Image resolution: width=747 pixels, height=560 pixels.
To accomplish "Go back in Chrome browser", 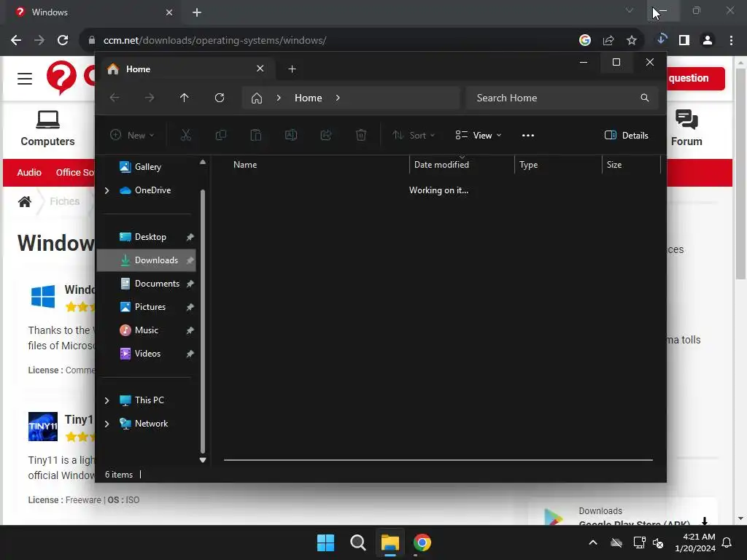I will coord(16,41).
